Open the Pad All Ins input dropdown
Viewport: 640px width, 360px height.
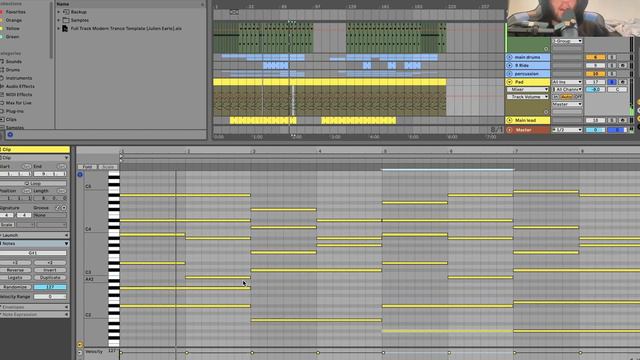tap(567, 82)
